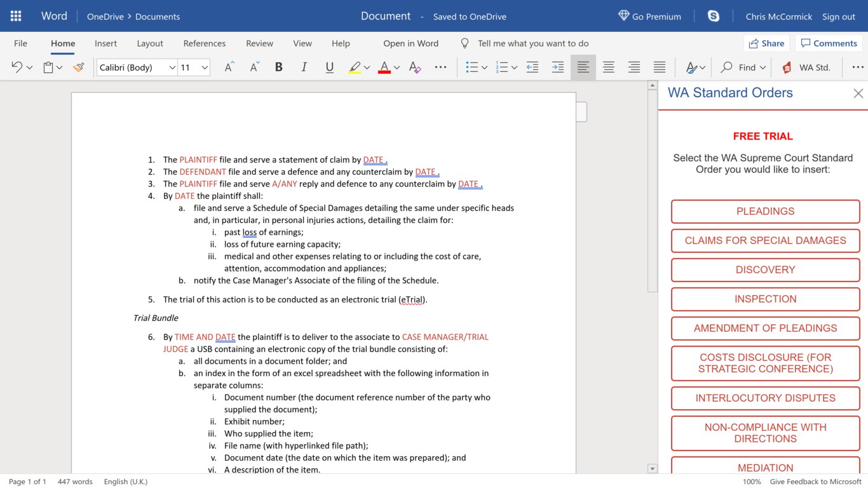Screen dimensions: 868x488
Task: Select the Format Painter brush icon
Action: coord(79,67)
